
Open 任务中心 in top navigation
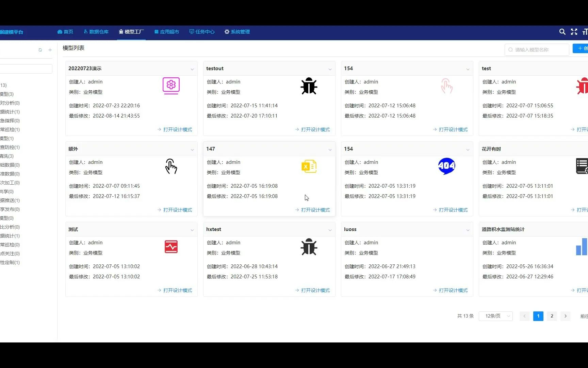202,32
